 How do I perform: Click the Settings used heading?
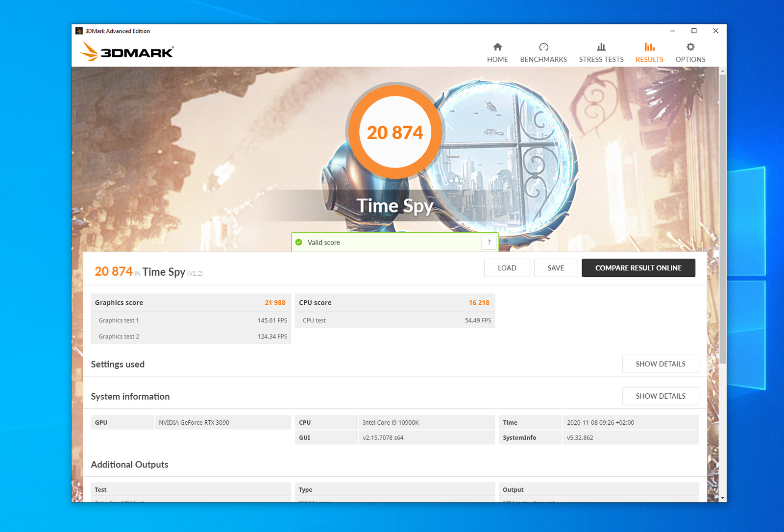coord(118,364)
